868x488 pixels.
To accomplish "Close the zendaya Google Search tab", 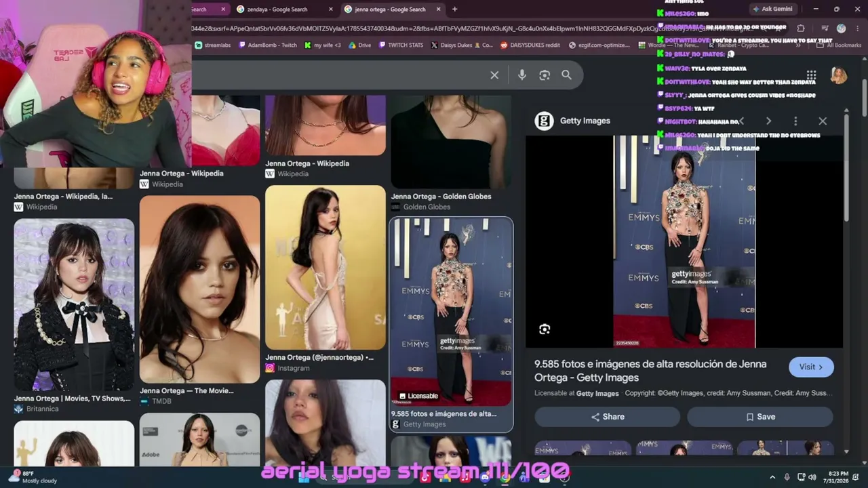I will coord(331,9).
